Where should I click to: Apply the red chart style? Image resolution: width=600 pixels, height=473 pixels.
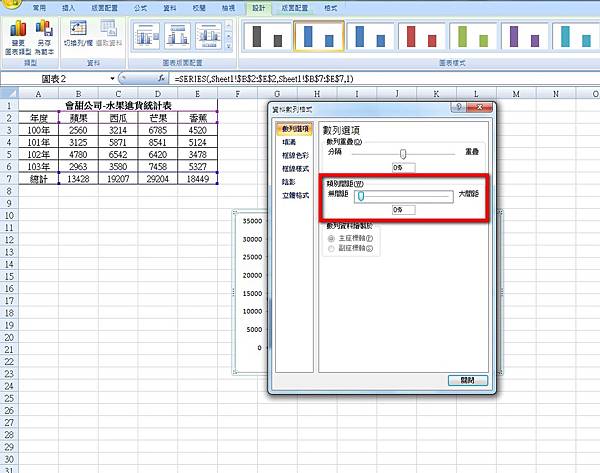click(422, 36)
